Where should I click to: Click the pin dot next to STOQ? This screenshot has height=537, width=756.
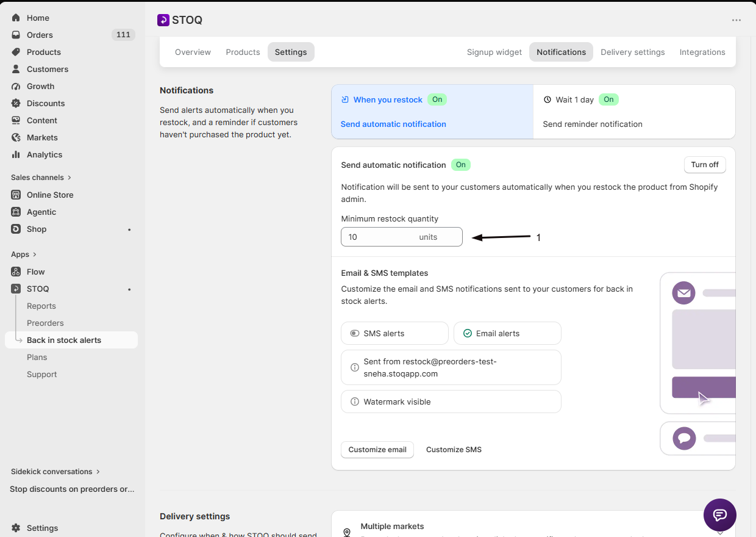click(x=129, y=289)
